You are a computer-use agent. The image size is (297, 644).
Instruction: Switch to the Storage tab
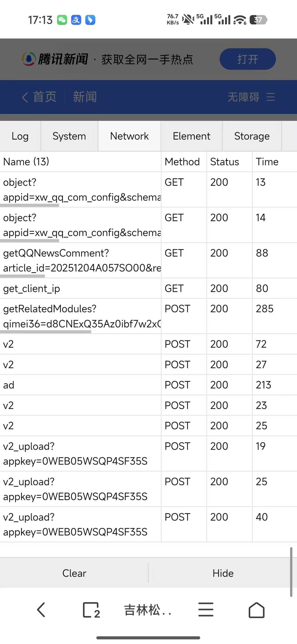tap(252, 136)
